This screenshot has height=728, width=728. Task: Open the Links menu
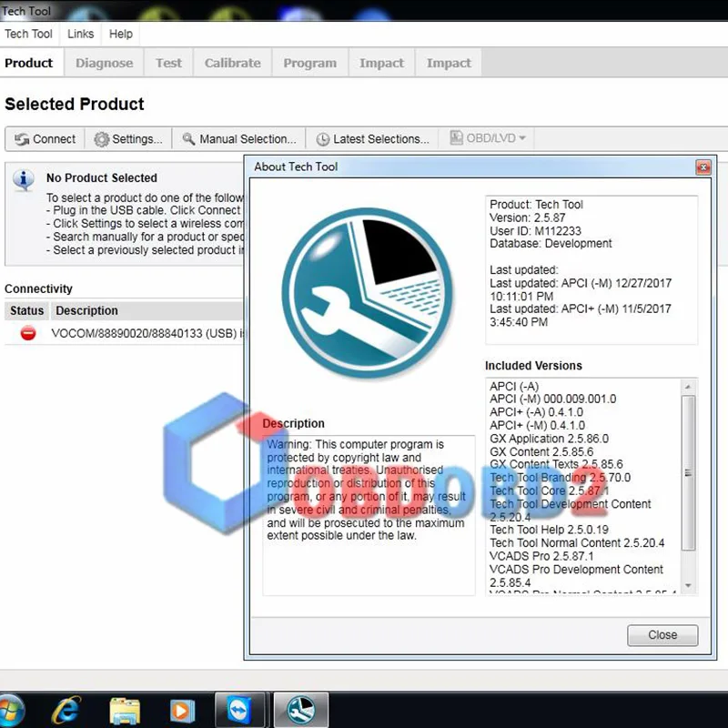80,34
